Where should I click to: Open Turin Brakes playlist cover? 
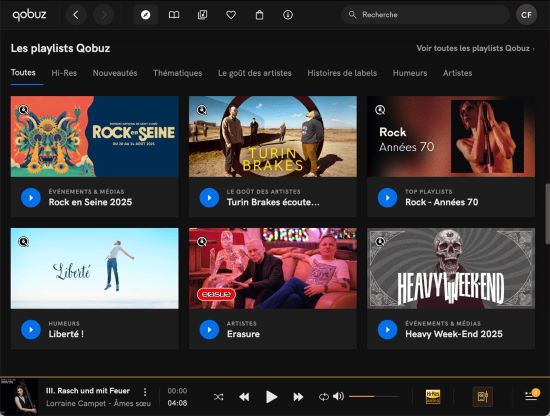273,136
